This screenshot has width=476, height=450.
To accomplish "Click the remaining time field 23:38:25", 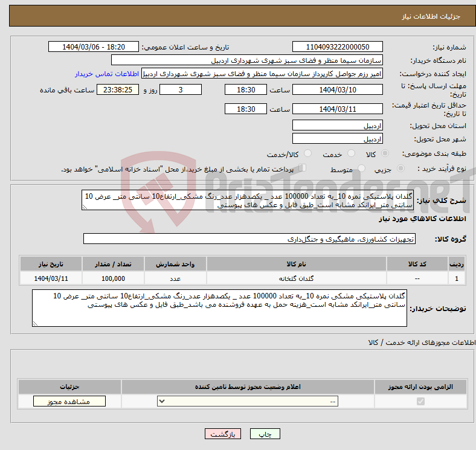I will pyautogui.click(x=118, y=89).
